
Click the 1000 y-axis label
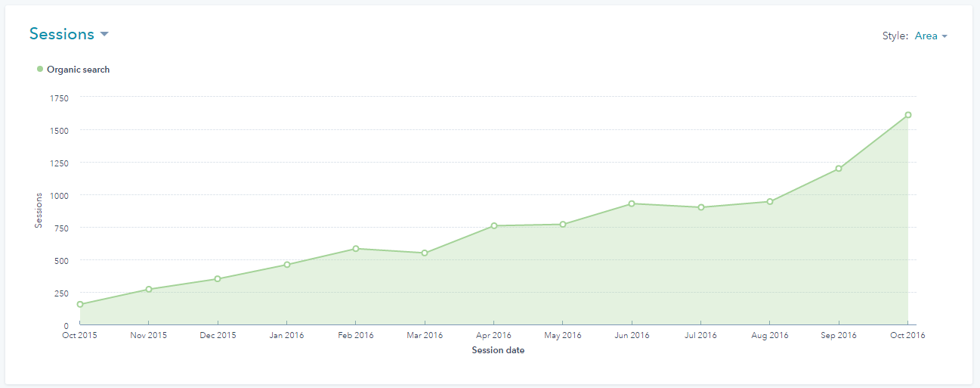click(x=60, y=195)
